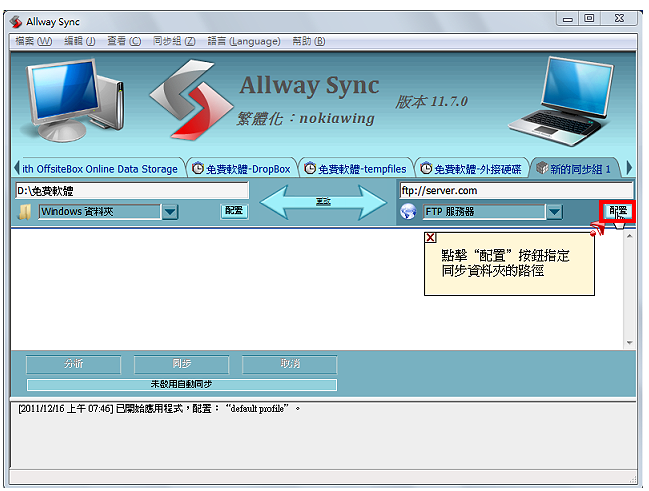The height and width of the screenshot is (491, 649).
Task: Click the 未啟用自動同步 status bar
Action: [182, 385]
